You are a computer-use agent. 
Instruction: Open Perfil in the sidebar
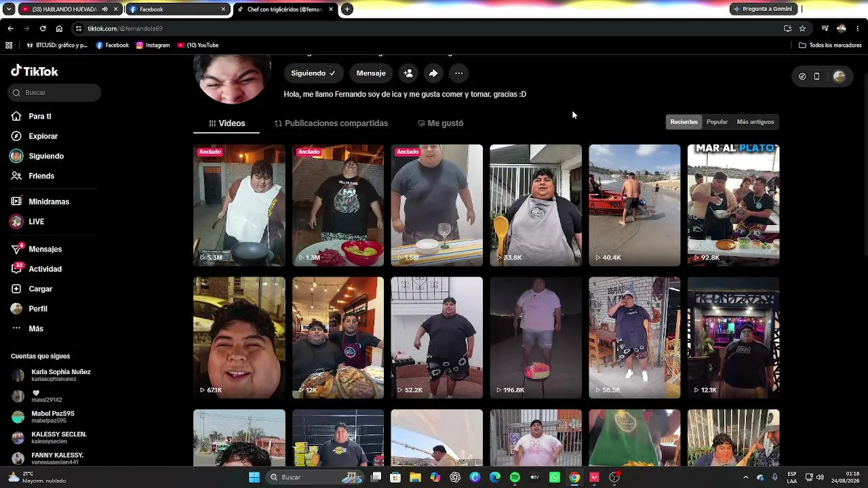37,308
